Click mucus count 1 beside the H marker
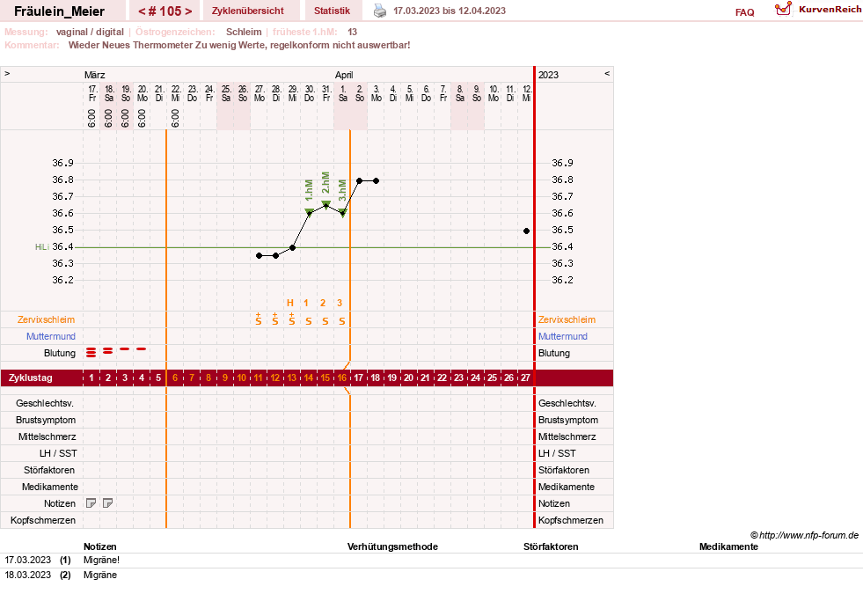This screenshot has width=863, height=616. (x=306, y=303)
